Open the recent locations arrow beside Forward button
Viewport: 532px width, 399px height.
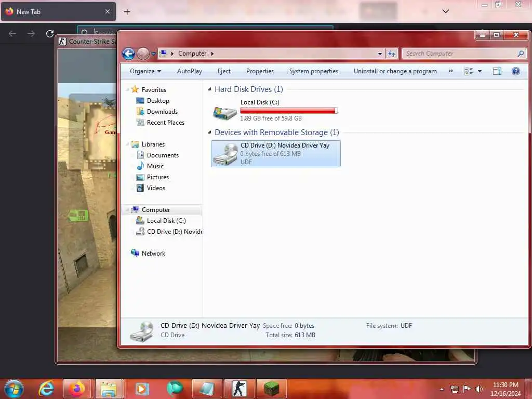pos(153,54)
